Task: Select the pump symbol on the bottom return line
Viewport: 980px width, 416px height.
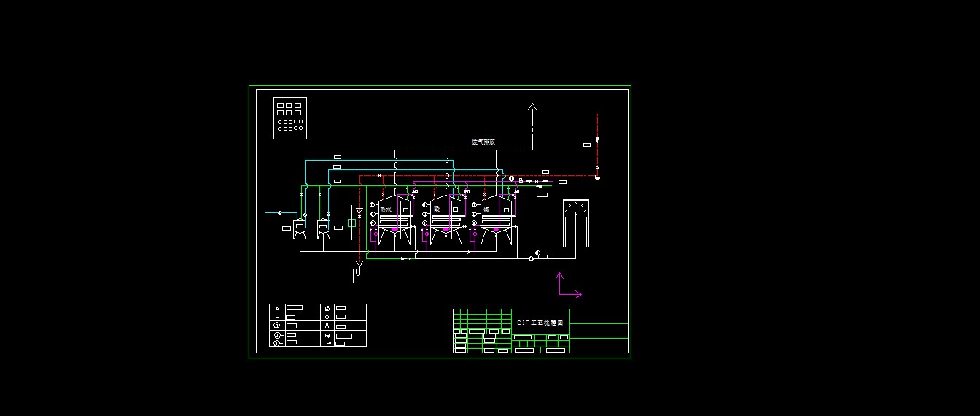Action: click(531, 258)
